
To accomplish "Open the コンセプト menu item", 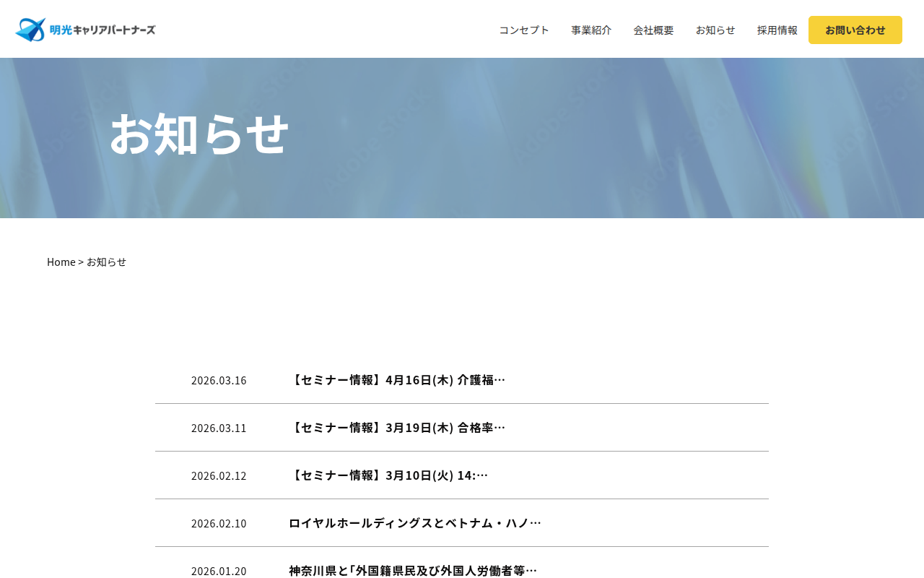I will 524,30.
